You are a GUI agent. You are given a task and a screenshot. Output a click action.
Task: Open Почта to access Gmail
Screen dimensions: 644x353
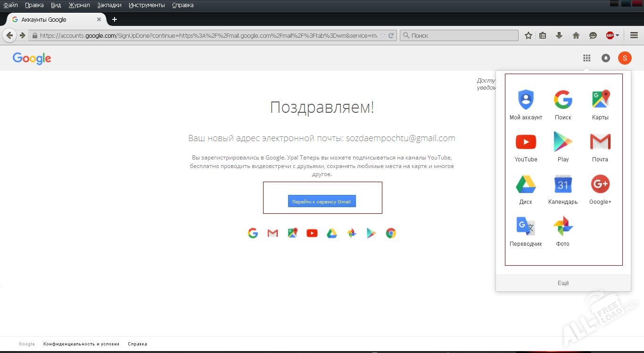tap(600, 142)
